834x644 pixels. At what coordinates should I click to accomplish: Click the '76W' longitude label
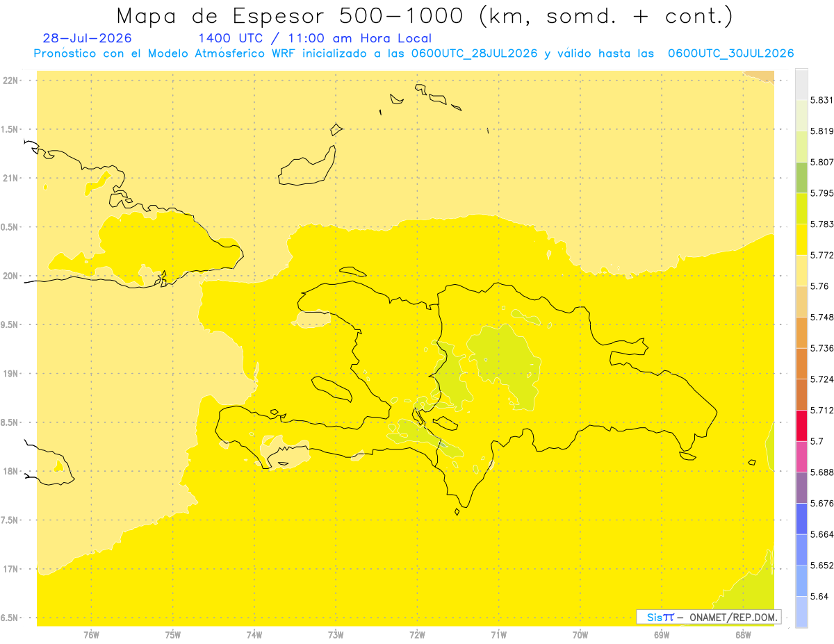click(91, 634)
